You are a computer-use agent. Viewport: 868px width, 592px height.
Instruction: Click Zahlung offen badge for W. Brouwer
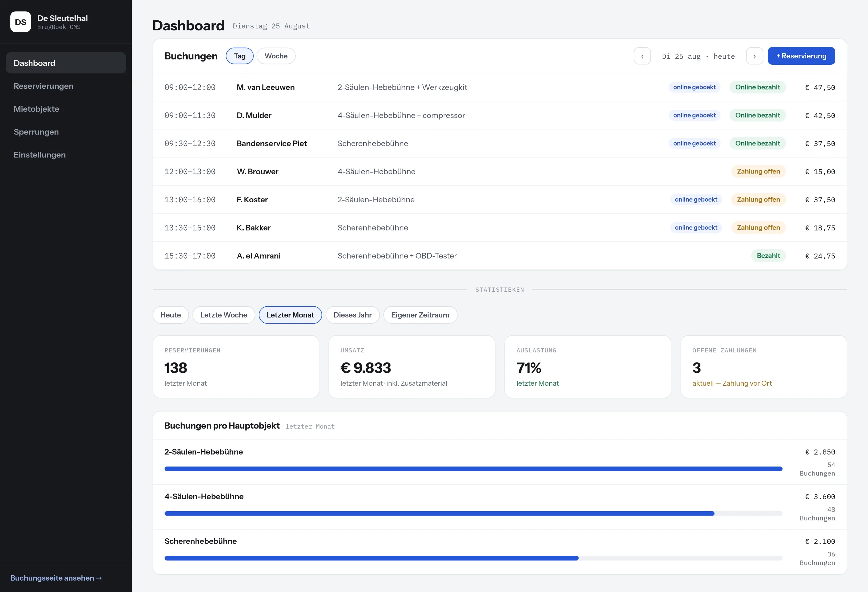(x=758, y=171)
